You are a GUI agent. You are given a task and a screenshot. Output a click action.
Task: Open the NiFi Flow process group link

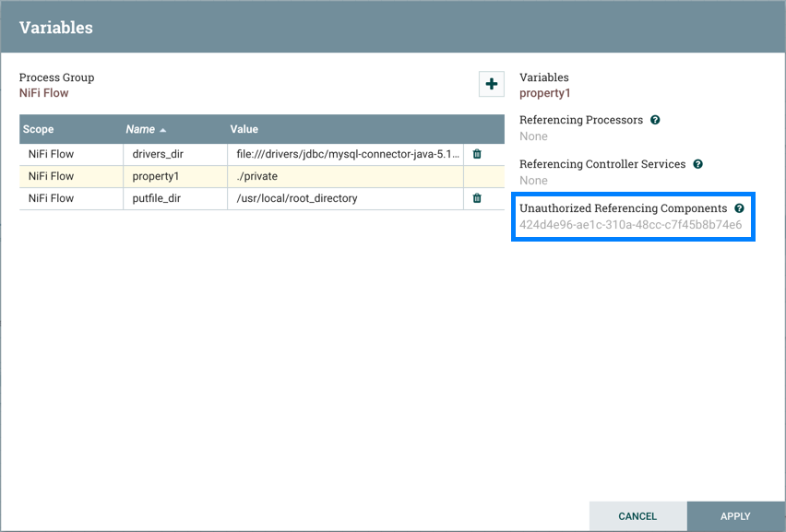[44, 93]
